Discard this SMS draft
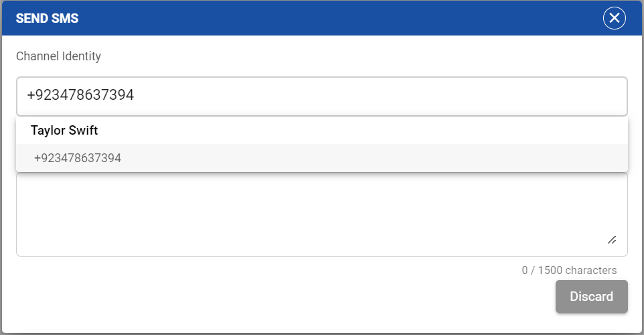This screenshot has height=335, width=644. (591, 296)
